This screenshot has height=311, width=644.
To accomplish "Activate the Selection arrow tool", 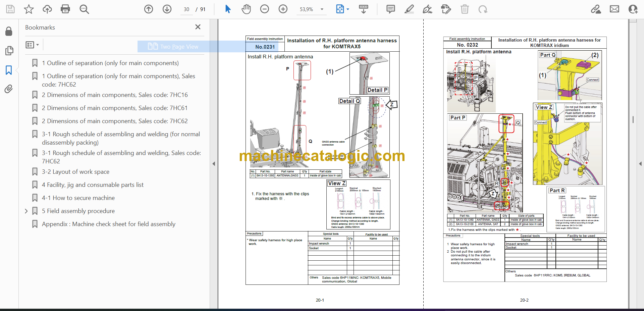I will [228, 9].
